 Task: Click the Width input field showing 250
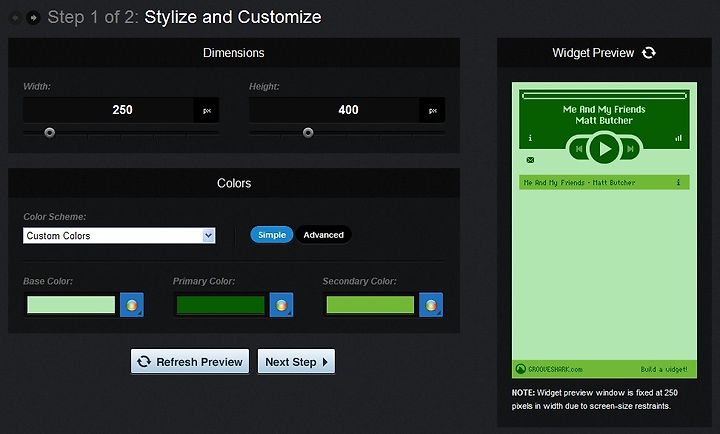coord(109,110)
